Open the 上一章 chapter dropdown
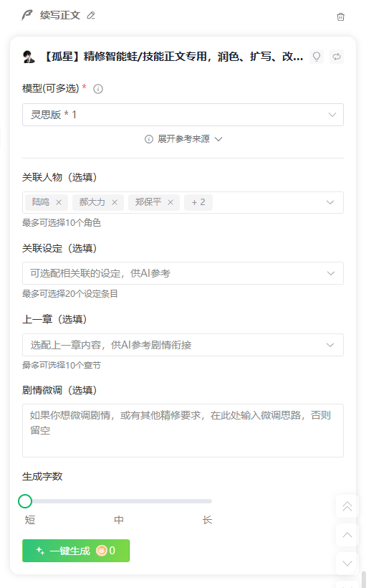 [183, 345]
